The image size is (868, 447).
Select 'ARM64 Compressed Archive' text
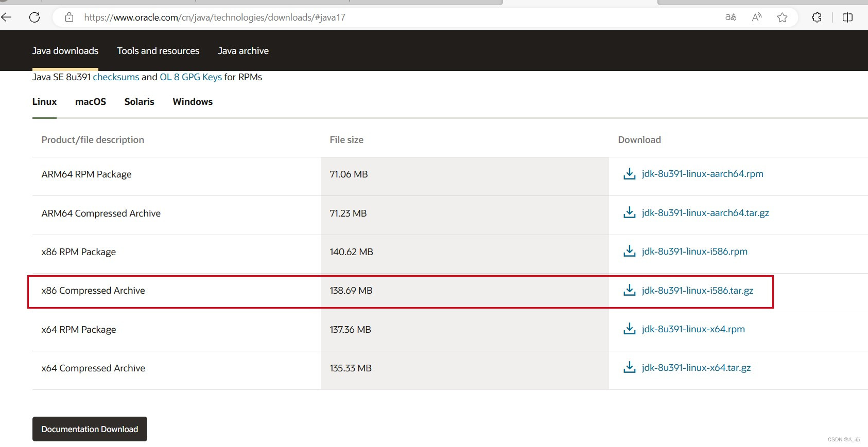[101, 213]
